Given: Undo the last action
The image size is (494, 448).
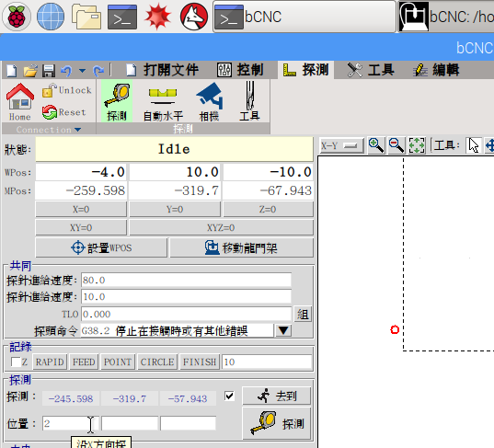Looking at the screenshot, I should pos(66,70).
